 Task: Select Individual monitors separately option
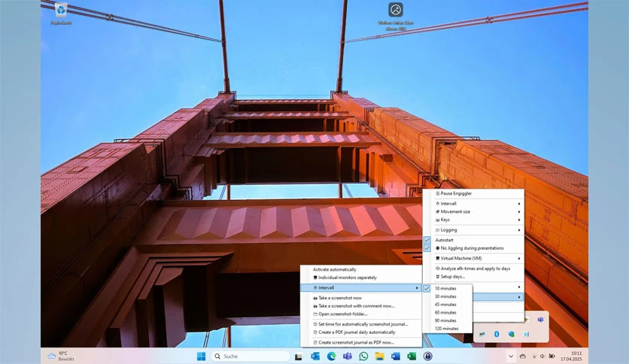click(360, 278)
